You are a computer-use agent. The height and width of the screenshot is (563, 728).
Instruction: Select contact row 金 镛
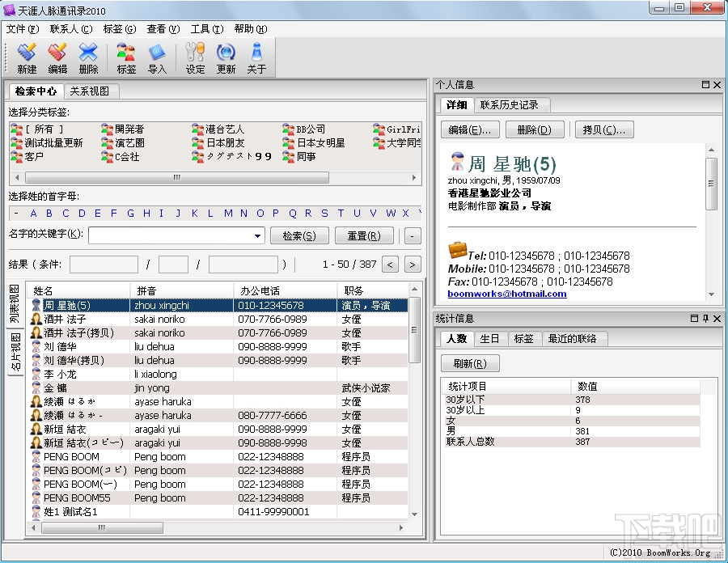(x=218, y=388)
